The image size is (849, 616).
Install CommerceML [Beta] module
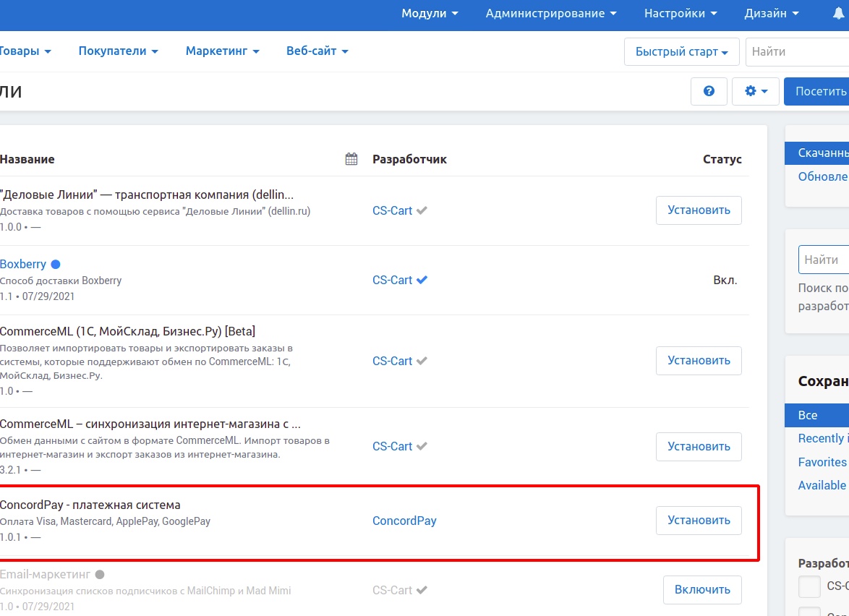point(699,361)
